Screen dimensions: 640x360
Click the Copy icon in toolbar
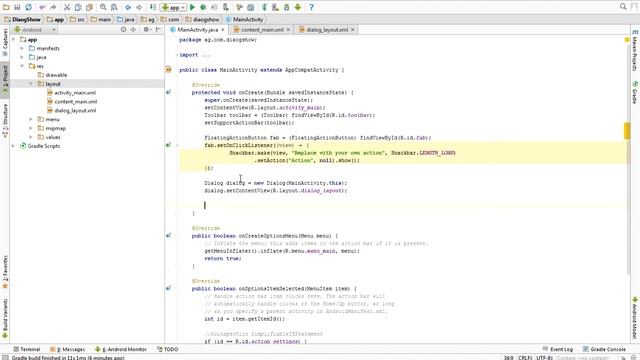point(78,7)
